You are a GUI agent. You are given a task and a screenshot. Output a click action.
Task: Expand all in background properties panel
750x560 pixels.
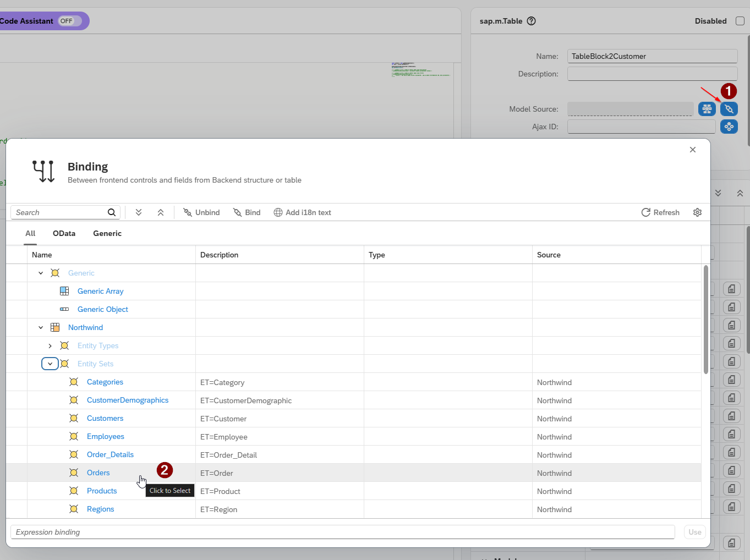[x=718, y=193]
